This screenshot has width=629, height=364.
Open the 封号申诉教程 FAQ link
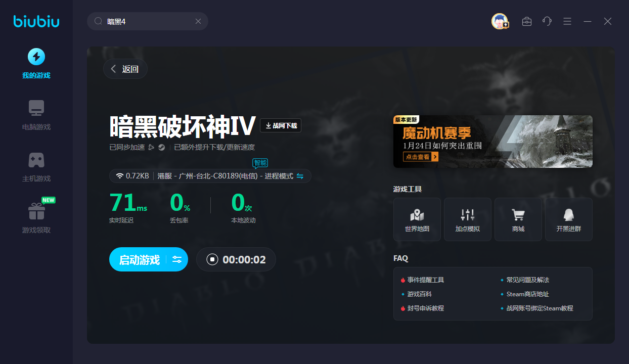pyautogui.click(x=425, y=308)
